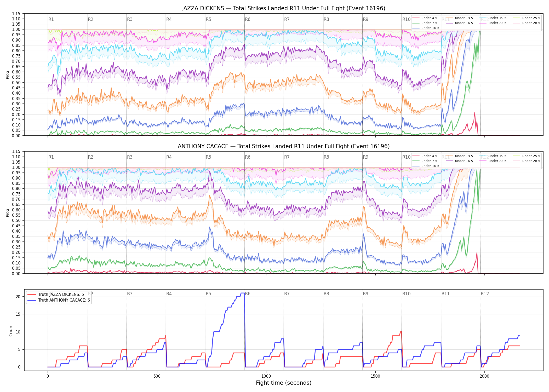Image resolution: width=549 pixels, height=392 pixels.
Task: Select 'under 16.5' legend entry in middle chart
Action: (460, 161)
